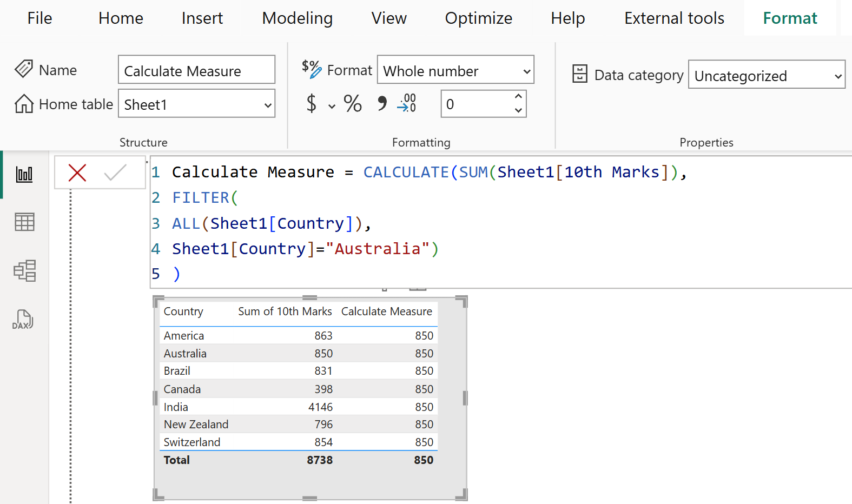Screen dimensions: 852x504
Task: Expand the currency symbol dropdown arrow
Action: (x=332, y=107)
